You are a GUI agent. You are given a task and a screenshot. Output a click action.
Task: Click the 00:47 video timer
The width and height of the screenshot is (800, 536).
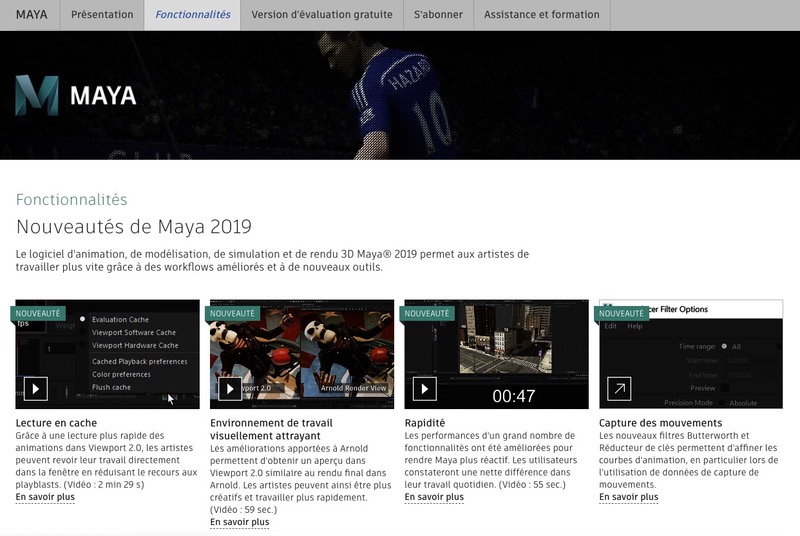pos(513,396)
